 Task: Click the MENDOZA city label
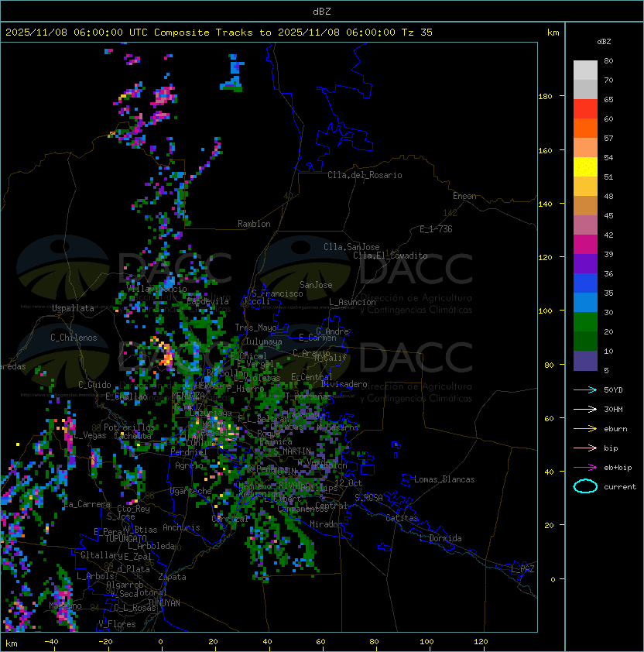(188, 395)
